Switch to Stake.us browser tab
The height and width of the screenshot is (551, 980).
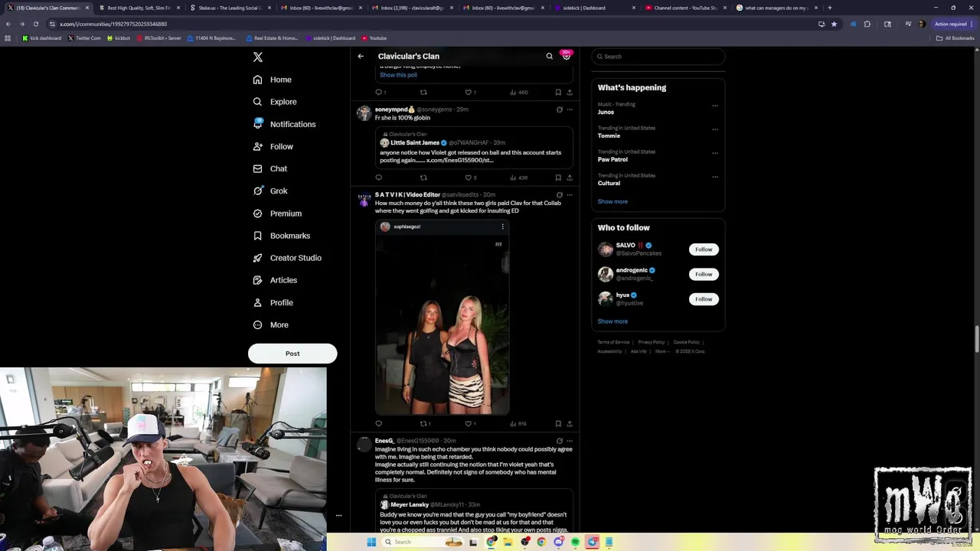230,8
